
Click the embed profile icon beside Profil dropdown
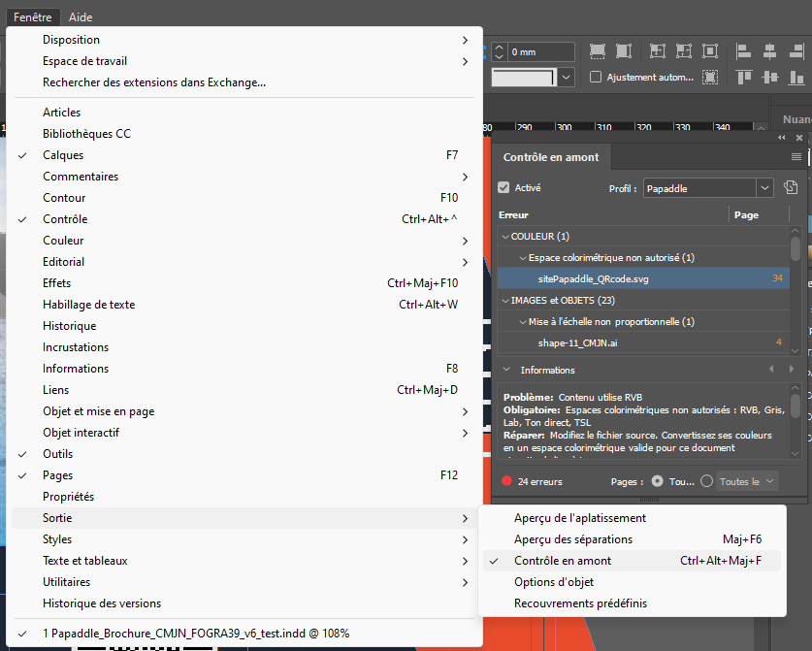[791, 188]
